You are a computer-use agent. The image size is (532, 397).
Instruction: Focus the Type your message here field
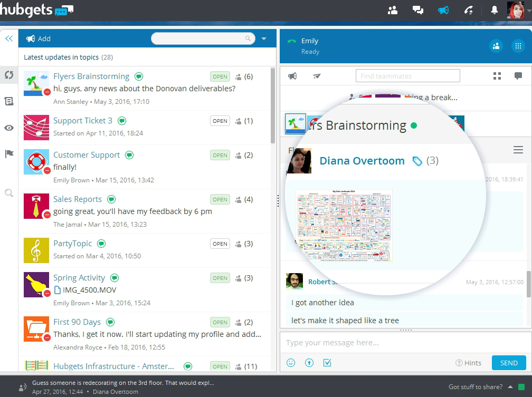click(406, 343)
